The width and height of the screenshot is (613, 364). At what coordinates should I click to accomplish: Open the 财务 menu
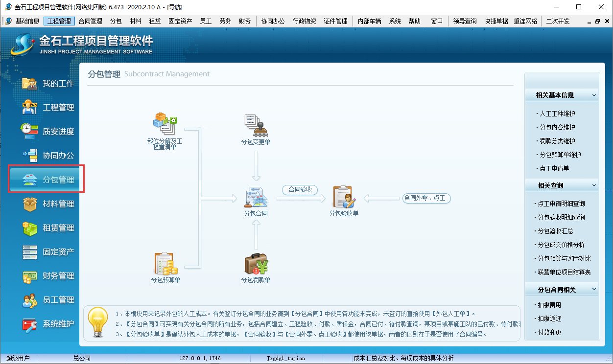pos(245,21)
